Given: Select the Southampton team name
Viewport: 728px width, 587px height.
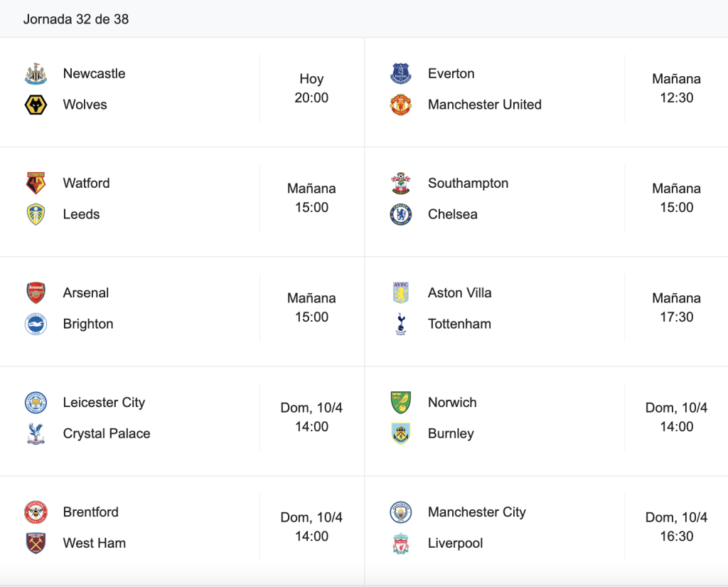Looking at the screenshot, I should [x=468, y=183].
